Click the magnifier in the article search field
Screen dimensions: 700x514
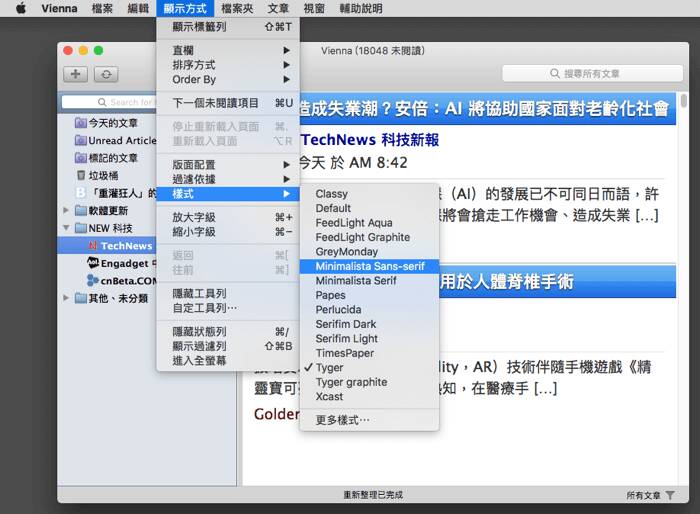click(x=555, y=73)
